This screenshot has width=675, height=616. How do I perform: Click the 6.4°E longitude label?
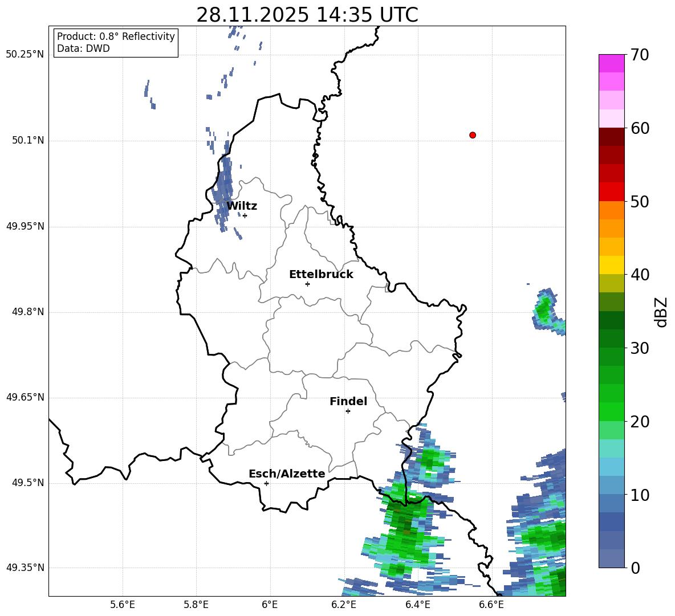tap(417, 605)
